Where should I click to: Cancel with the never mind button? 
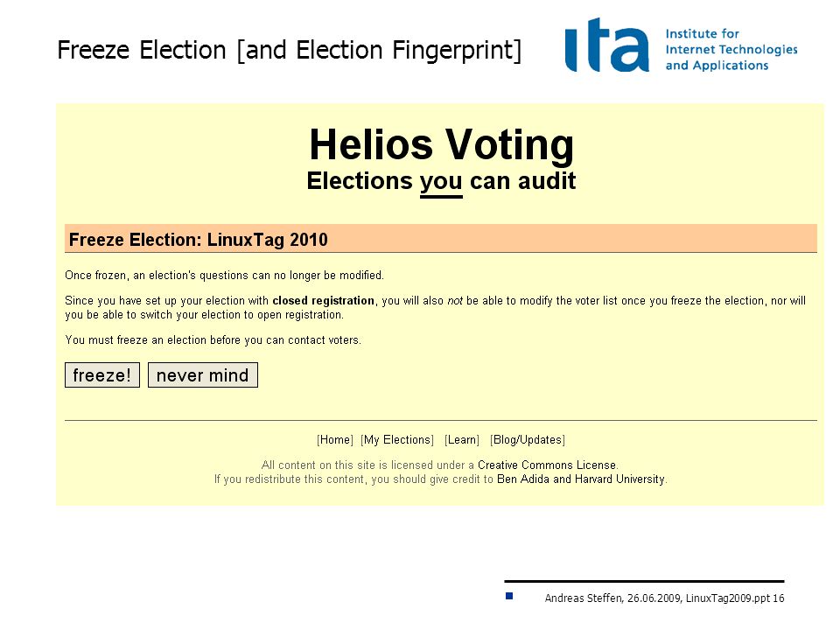202,375
